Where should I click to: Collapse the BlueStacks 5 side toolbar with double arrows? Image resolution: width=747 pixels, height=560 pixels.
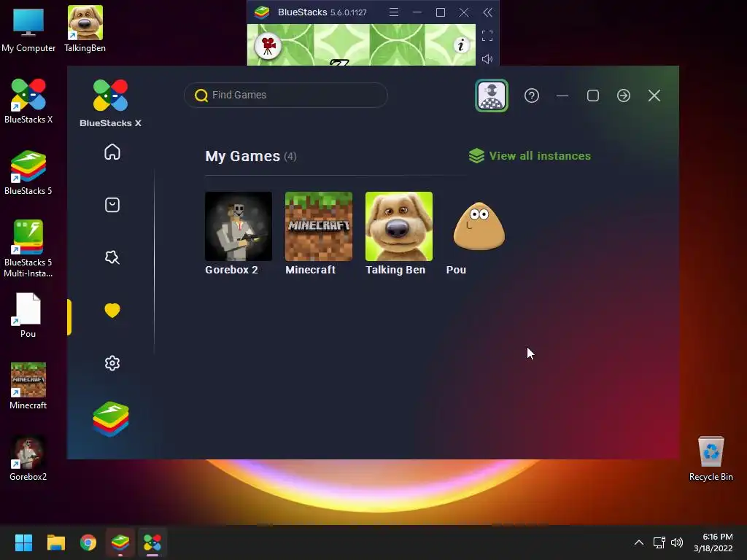pyautogui.click(x=487, y=12)
